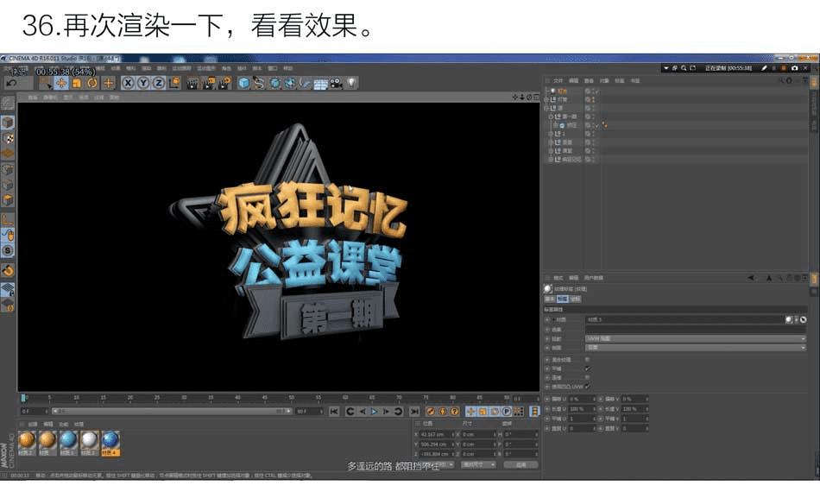The width and height of the screenshot is (820, 504).
Task: Select the Move tool in toolbar
Action: click(x=61, y=83)
